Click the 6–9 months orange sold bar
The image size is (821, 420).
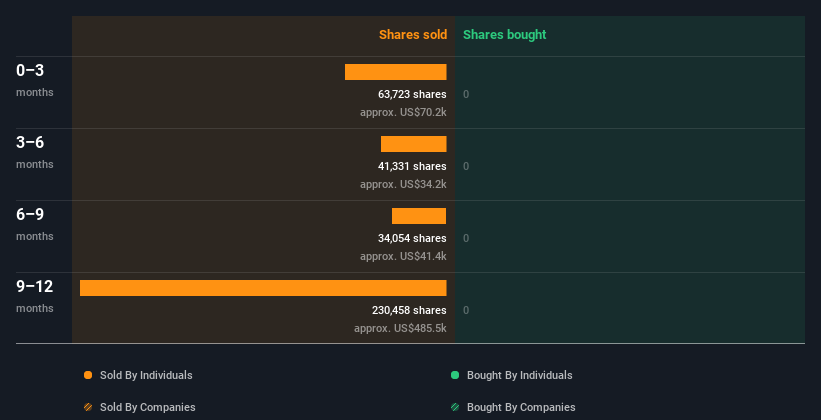click(419, 216)
